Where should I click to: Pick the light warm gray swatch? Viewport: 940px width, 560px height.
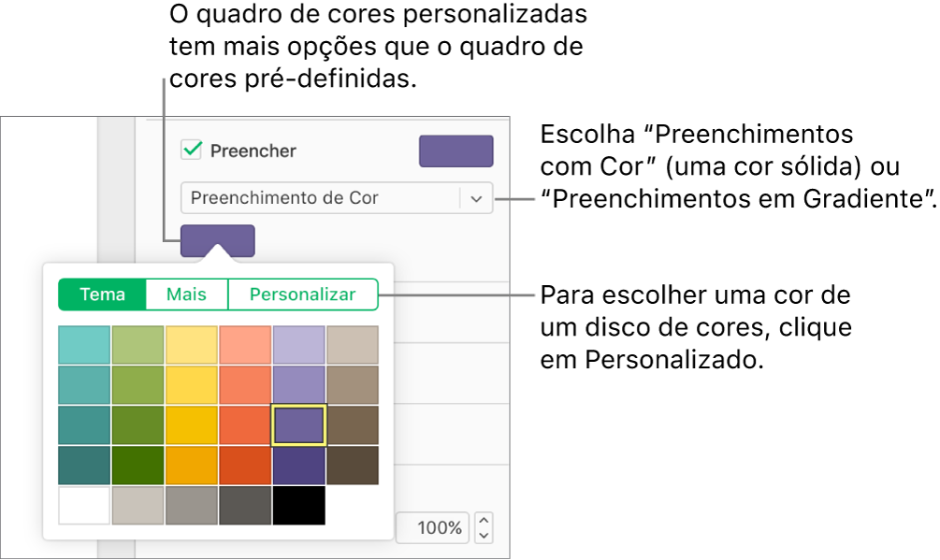(137, 505)
